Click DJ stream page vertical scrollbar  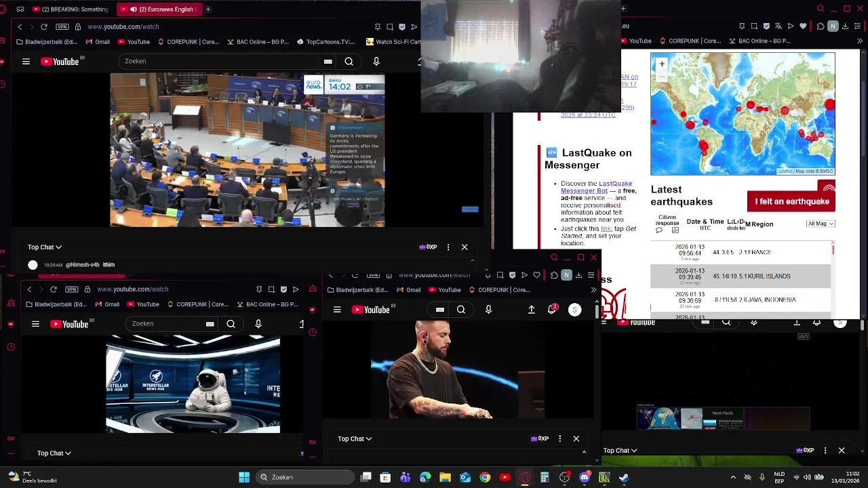[597, 310]
